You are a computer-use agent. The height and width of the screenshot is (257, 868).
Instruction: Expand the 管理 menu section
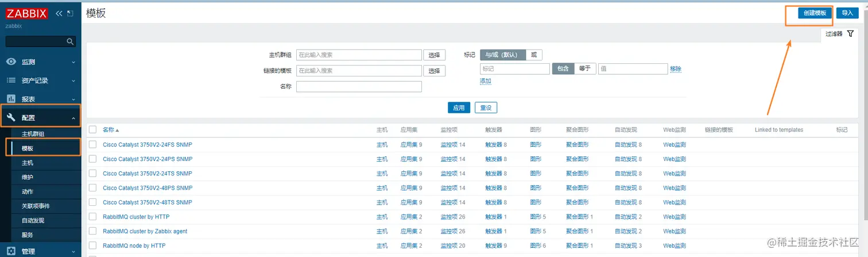(40, 251)
